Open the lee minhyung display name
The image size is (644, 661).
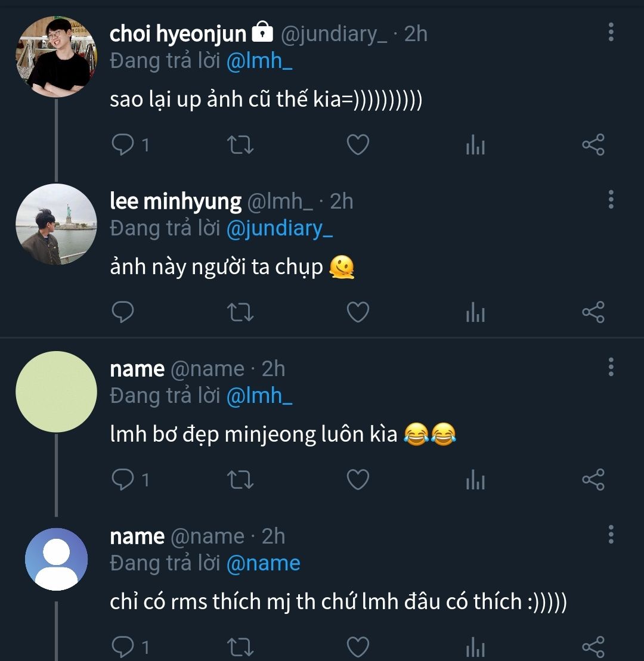(x=175, y=201)
